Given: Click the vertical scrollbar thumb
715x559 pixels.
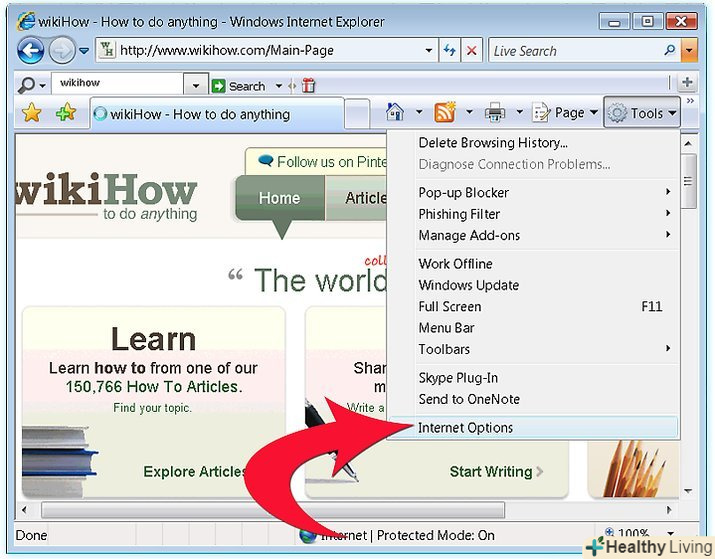Looking at the screenshot, I should tap(688, 181).
